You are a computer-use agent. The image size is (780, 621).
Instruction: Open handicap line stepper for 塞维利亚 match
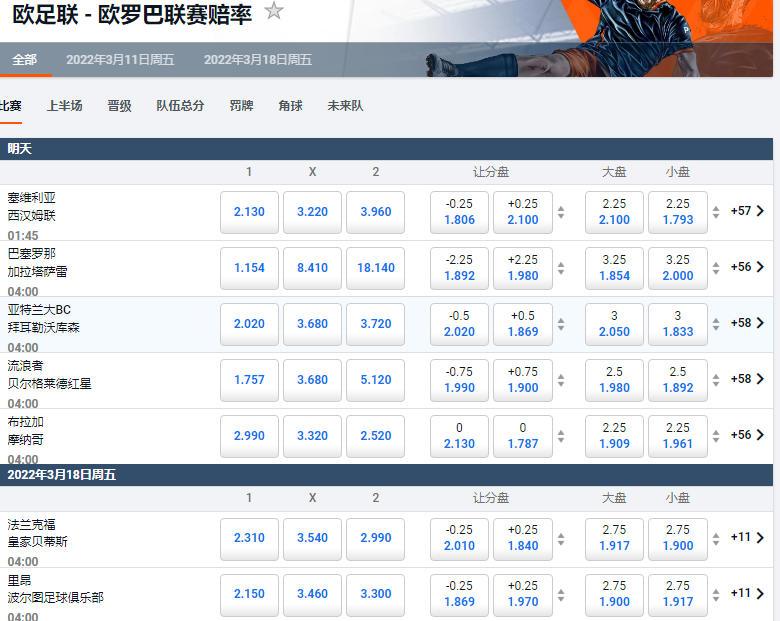point(561,212)
